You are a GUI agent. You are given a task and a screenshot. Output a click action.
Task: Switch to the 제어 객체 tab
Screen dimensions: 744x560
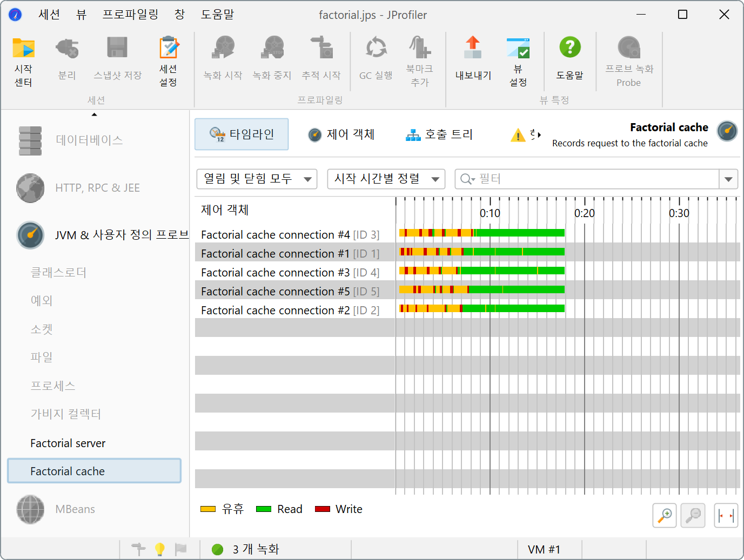pyautogui.click(x=341, y=134)
